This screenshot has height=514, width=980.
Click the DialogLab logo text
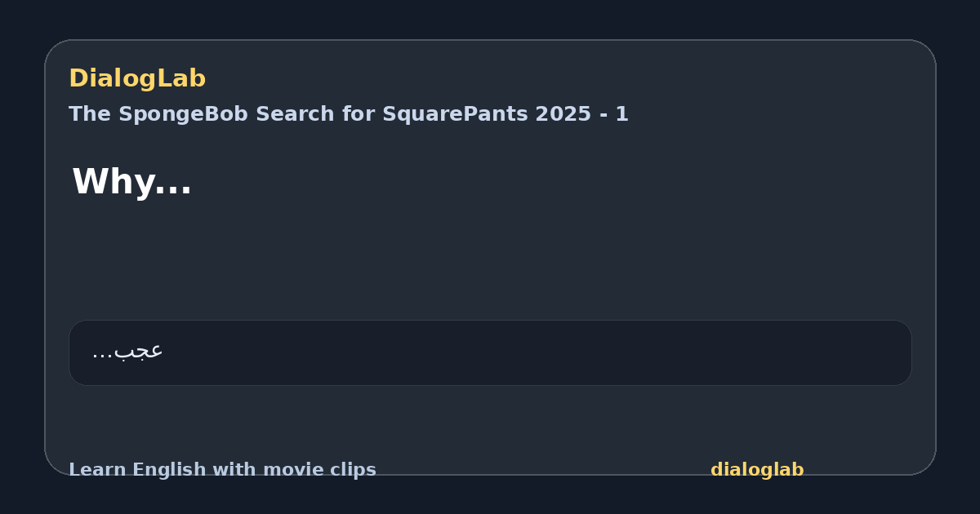coord(137,78)
